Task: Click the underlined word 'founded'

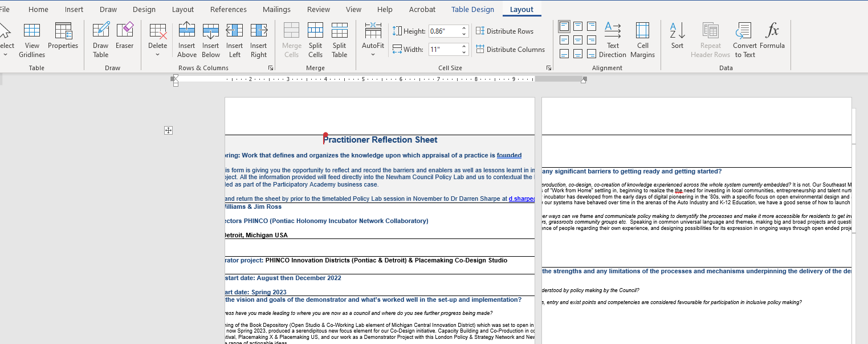Action: (509, 155)
